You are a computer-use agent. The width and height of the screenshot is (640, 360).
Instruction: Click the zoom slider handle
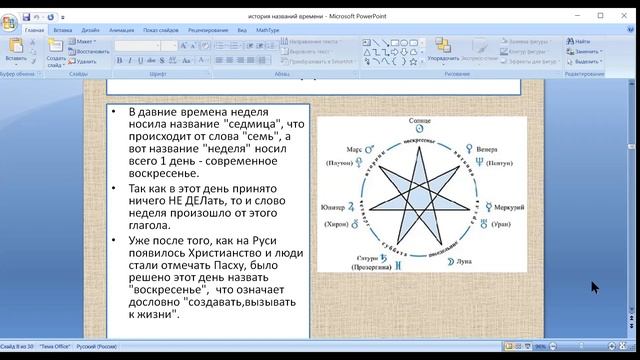pyautogui.click(x=581, y=346)
